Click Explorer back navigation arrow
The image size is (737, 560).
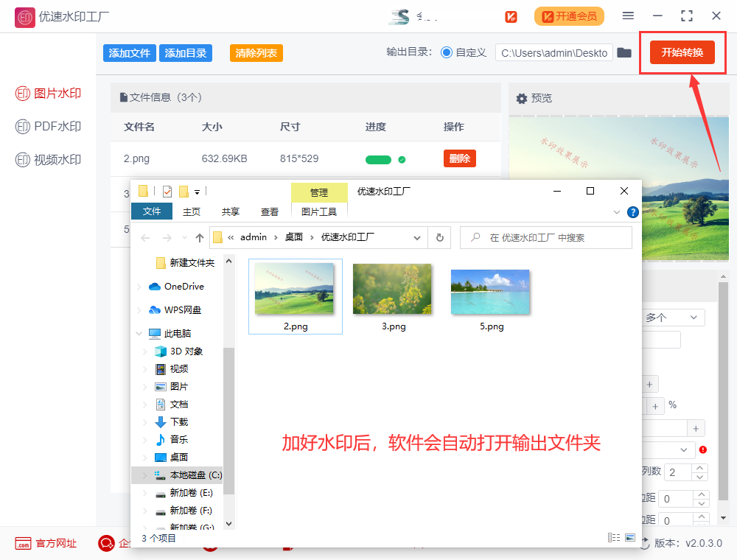coord(146,238)
